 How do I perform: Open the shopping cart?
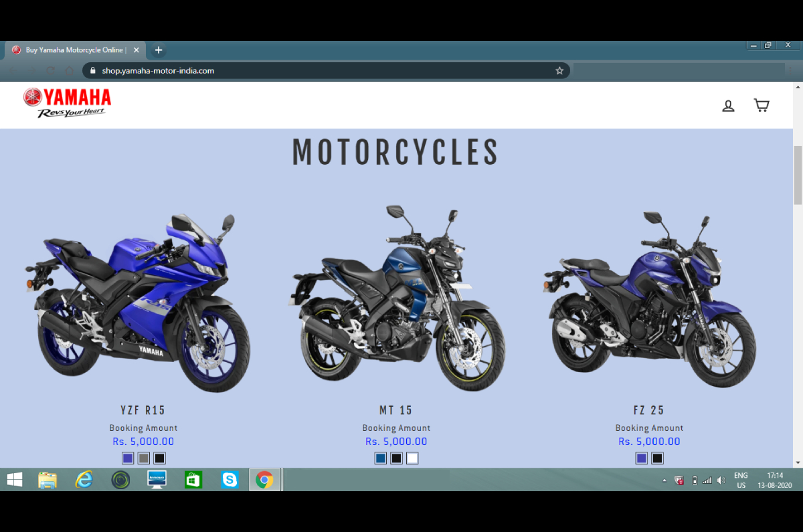pyautogui.click(x=762, y=105)
